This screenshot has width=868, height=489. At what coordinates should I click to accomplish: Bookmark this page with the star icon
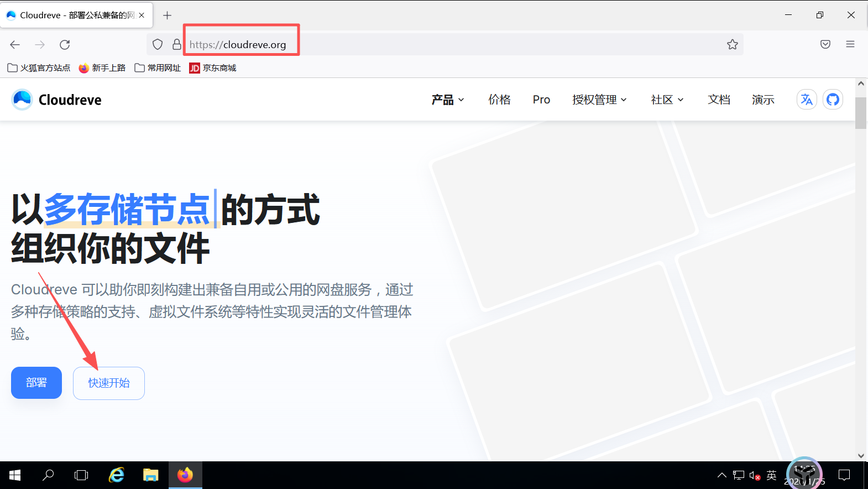tap(733, 45)
